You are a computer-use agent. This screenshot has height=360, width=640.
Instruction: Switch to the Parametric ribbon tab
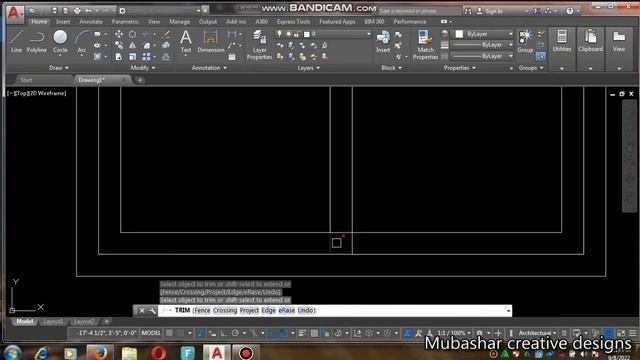click(125, 22)
